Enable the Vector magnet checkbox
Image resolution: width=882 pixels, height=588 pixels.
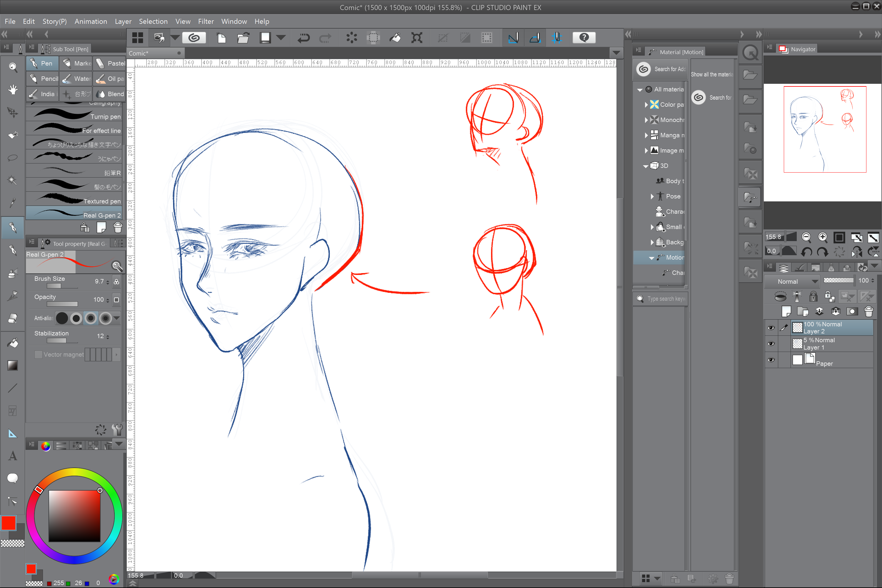click(x=38, y=354)
